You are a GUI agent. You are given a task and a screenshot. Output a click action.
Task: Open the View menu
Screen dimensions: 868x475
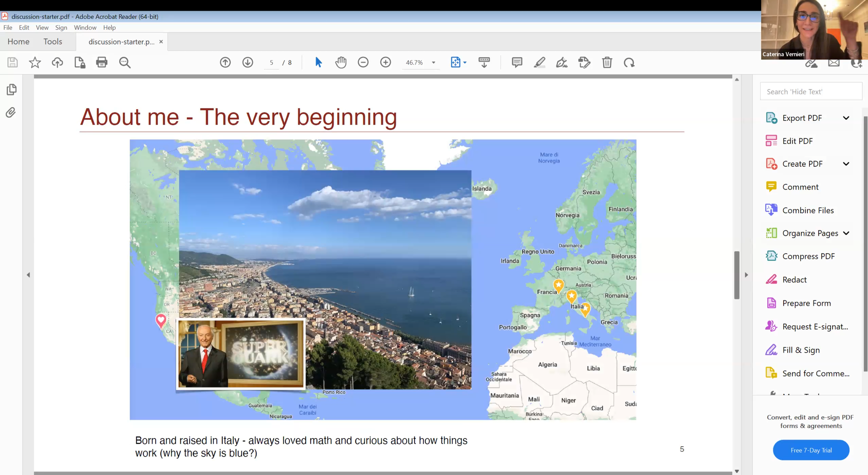pyautogui.click(x=42, y=27)
